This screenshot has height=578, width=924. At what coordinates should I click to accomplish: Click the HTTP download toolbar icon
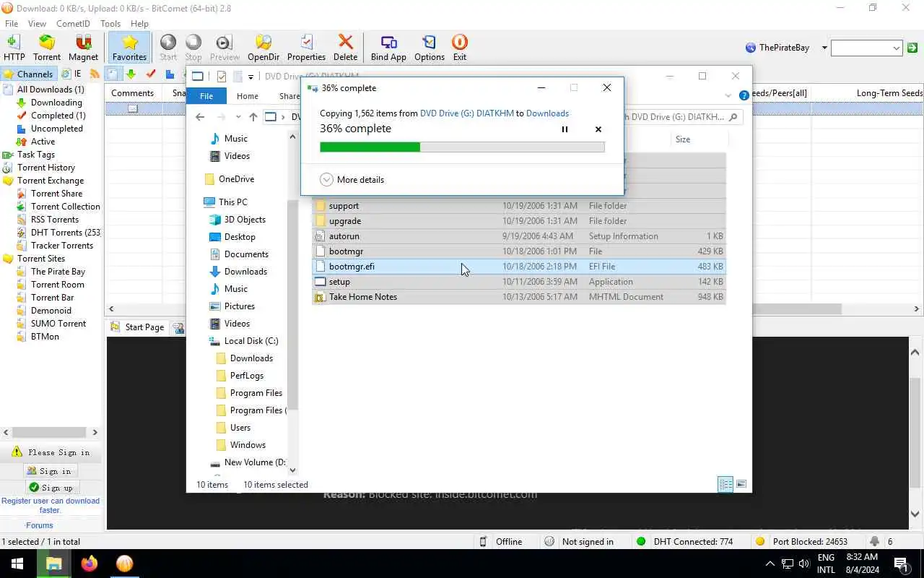click(x=14, y=48)
